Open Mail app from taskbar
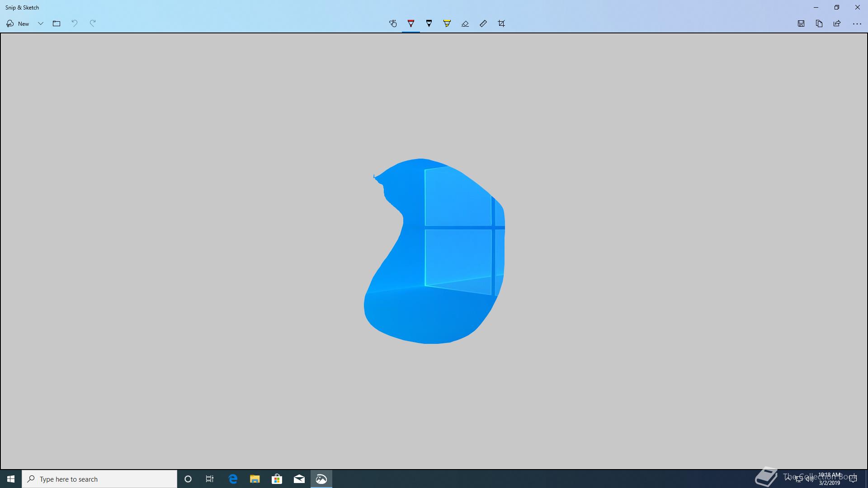The image size is (868, 488). 299,479
